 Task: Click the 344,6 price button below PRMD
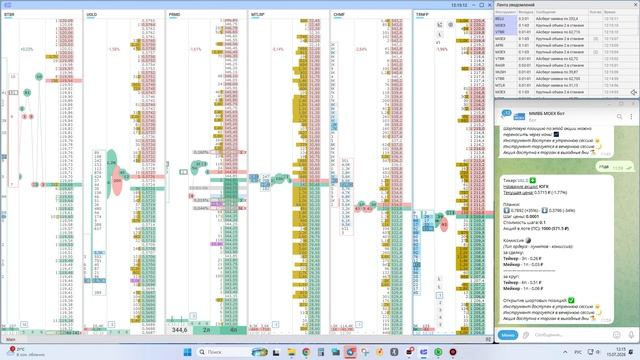[x=179, y=330]
